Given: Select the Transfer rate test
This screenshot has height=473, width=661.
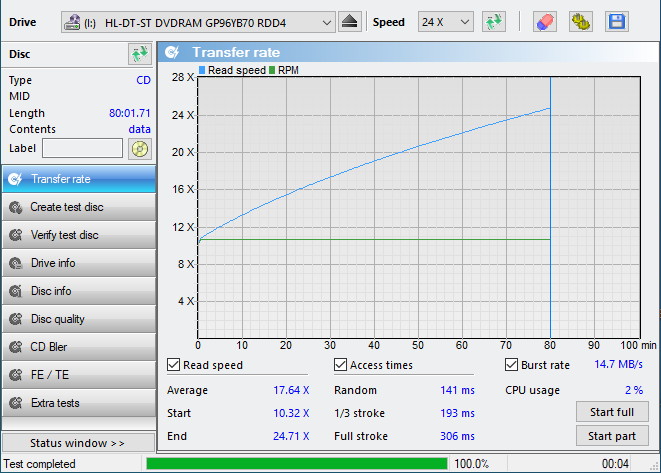Looking at the screenshot, I should (x=79, y=179).
